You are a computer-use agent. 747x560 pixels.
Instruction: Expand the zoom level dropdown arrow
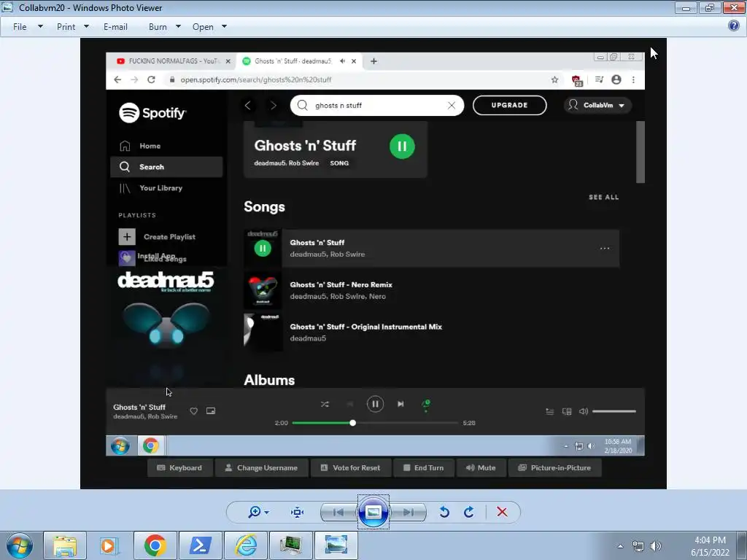coord(267,513)
